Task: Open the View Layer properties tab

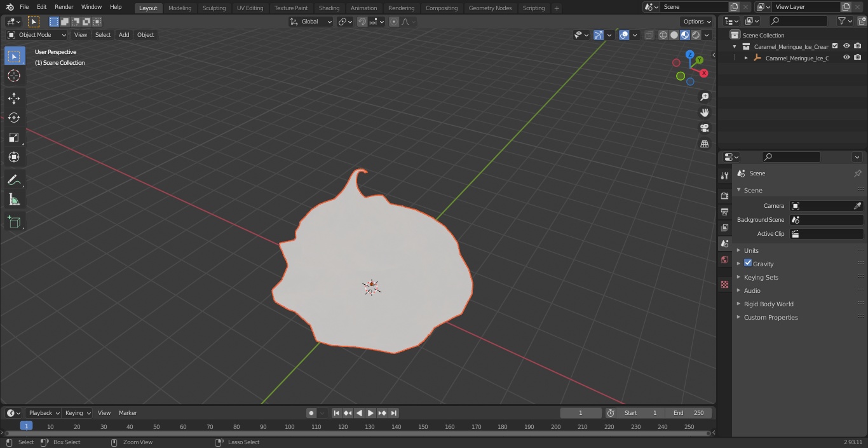Action: (724, 227)
